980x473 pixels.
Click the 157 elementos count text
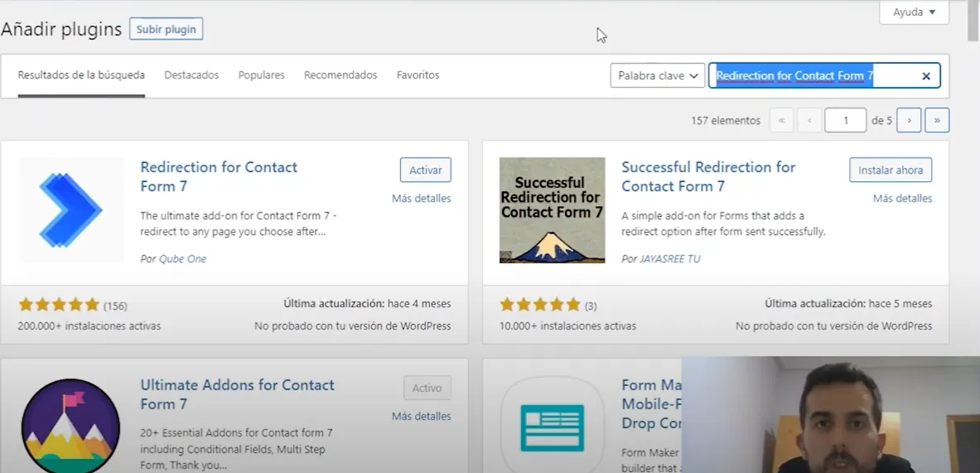[x=726, y=121]
